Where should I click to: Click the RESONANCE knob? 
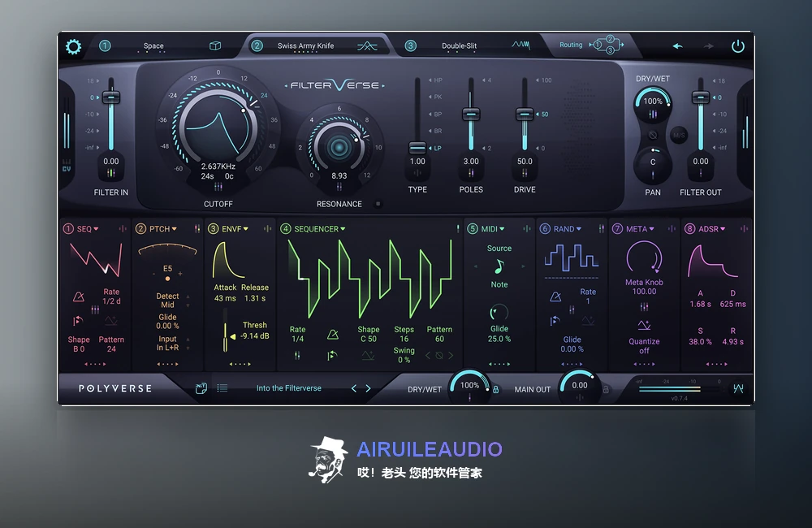click(339, 147)
